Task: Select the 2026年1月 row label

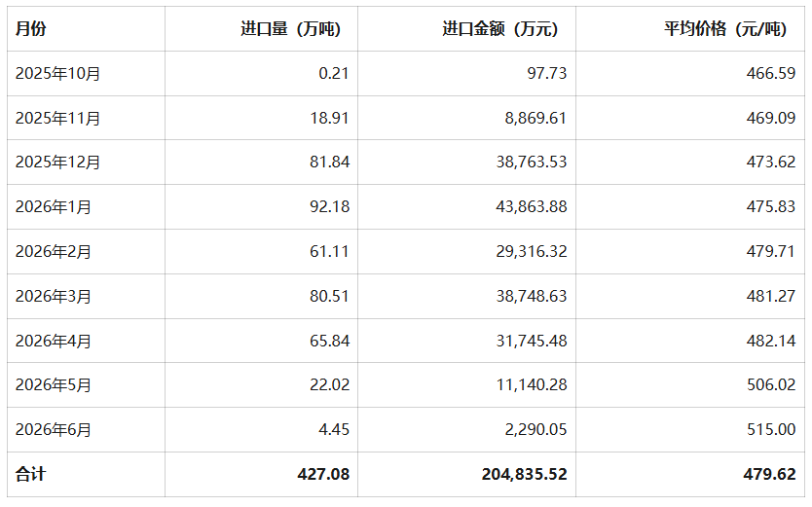Action: pyautogui.click(x=54, y=207)
